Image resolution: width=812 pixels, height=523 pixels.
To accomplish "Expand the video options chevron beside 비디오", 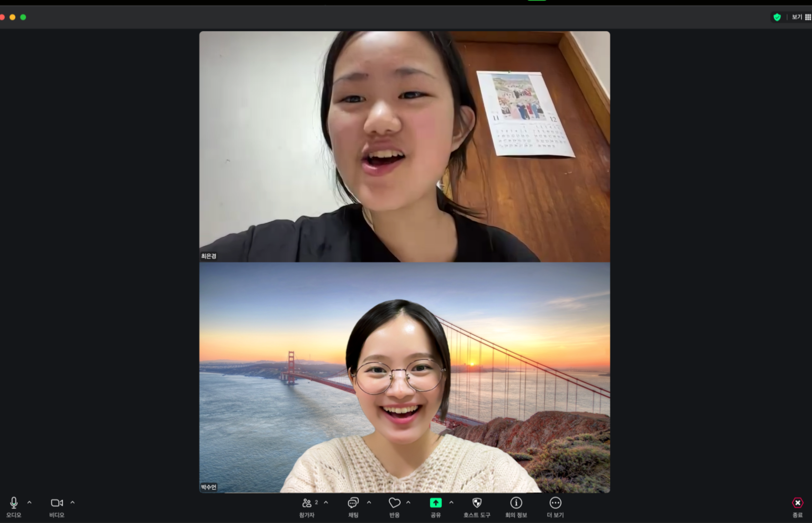I will [72, 502].
